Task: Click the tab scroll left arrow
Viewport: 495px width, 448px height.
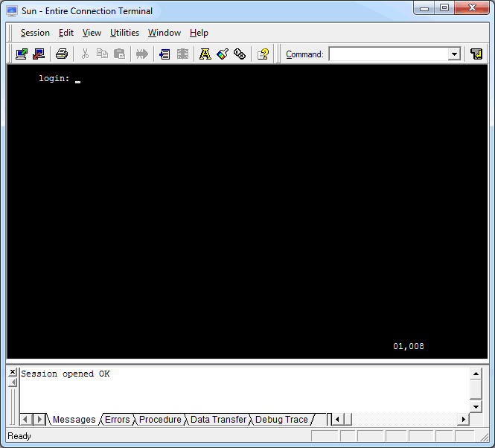Action: pos(25,420)
